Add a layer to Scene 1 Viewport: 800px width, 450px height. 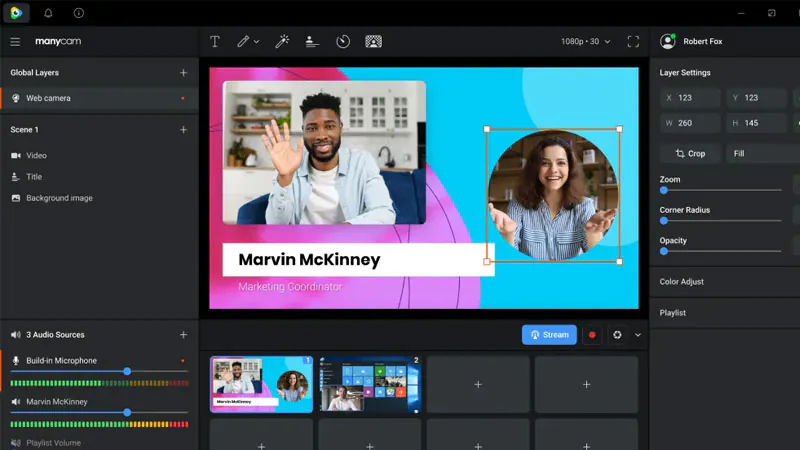pos(183,130)
